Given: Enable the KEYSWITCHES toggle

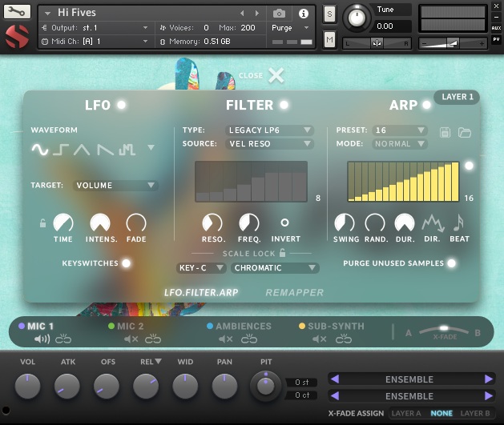Looking at the screenshot, I should 127,263.
